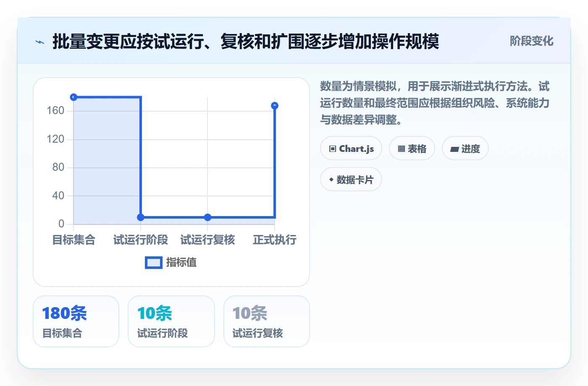
Task: Select the 数据卡片 tag
Action: click(x=351, y=180)
